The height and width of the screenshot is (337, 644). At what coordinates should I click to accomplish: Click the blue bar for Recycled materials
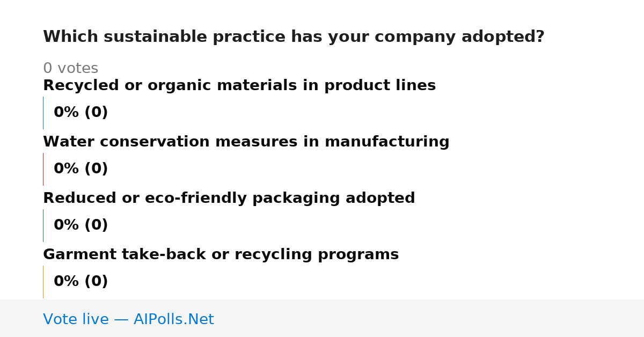43,113
